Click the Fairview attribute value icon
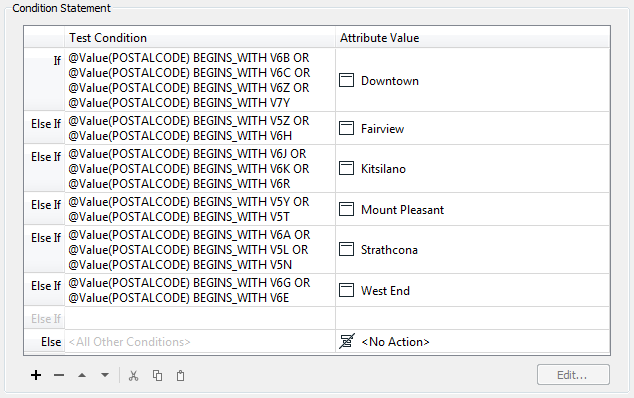Screen dimensions: 634x398 tap(347, 128)
